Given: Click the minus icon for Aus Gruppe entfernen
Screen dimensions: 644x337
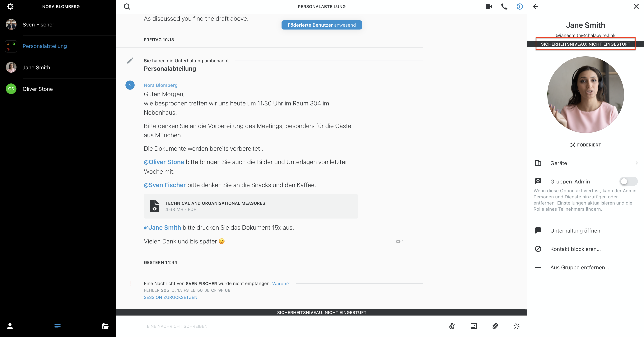Looking at the screenshot, I should tap(538, 267).
